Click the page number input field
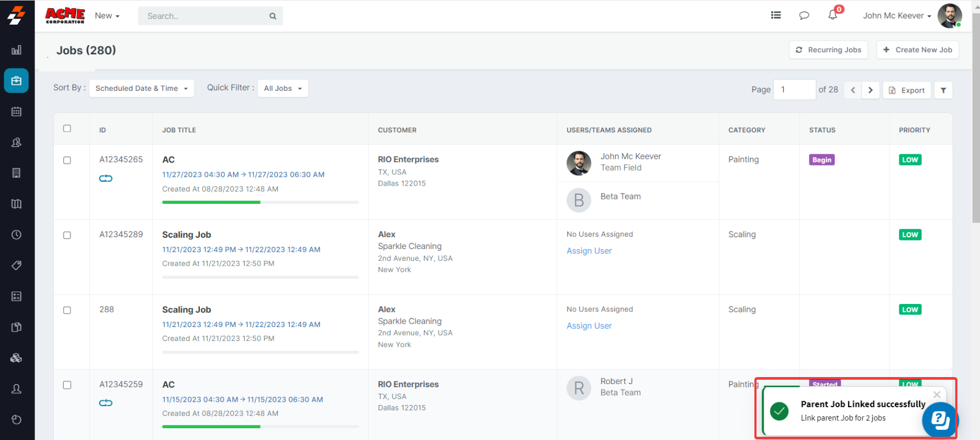Image resolution: width=980 pixels, height=440 pixels. tap(794, 90)
